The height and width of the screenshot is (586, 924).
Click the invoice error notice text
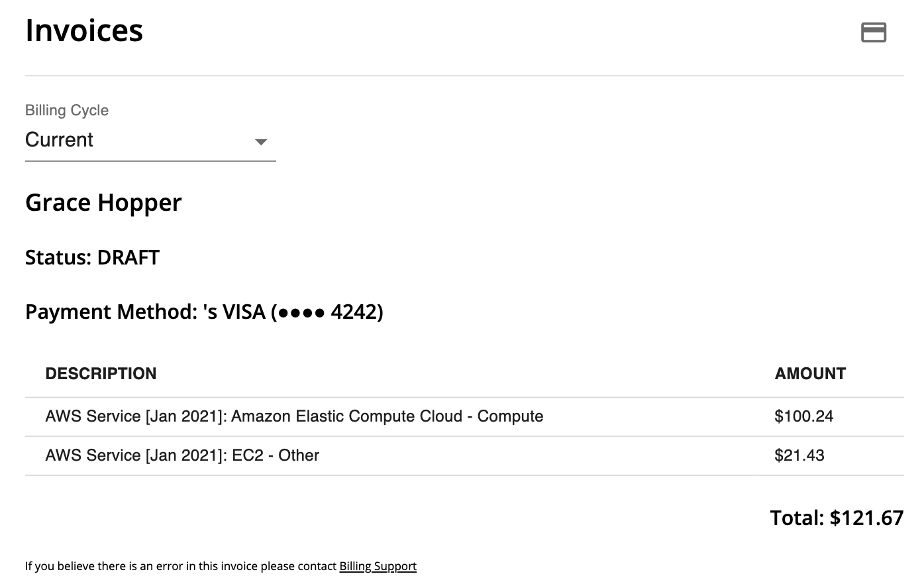181,566
